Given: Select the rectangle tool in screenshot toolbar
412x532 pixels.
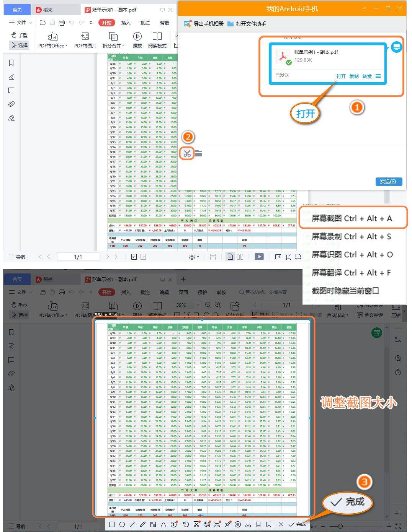Looking at the screenshot, I should tap(112, 524).
